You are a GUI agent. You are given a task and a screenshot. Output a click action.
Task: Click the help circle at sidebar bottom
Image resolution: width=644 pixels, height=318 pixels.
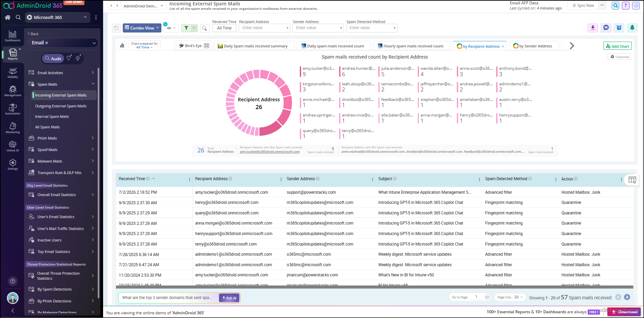(13, 281)
